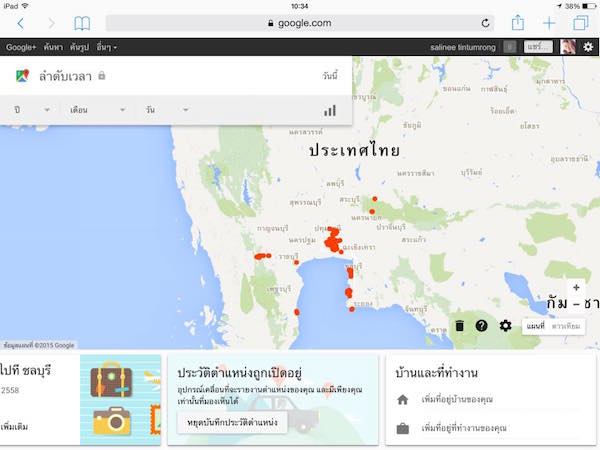
Task: Click เพิ่มที่อยู่บ้านของคุณ add home address link
Action: (x=466, y=400)
